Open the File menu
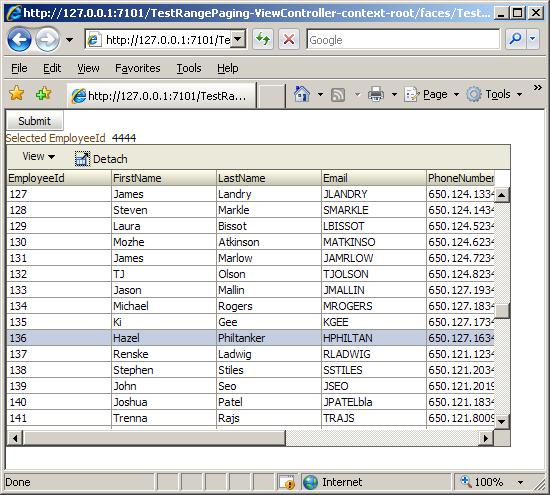The image size is (550, 495). [x=19, y=68]
